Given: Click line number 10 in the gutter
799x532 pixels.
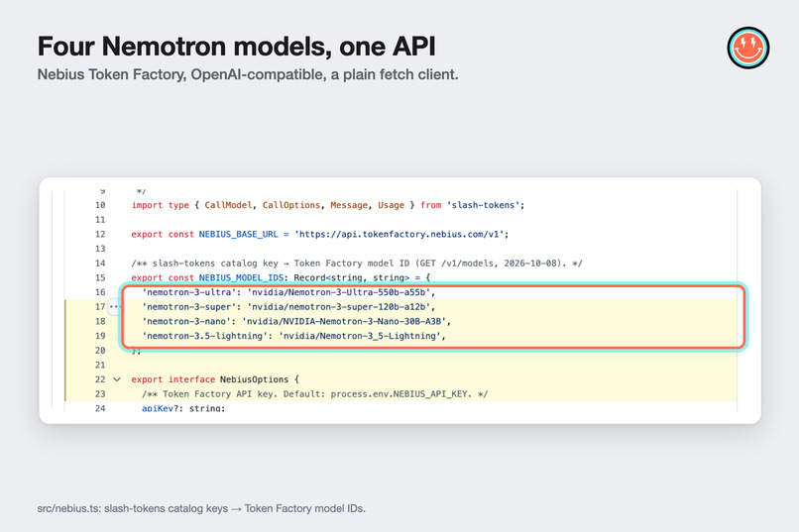Looking at the screenshot, I should click(100, 205).
